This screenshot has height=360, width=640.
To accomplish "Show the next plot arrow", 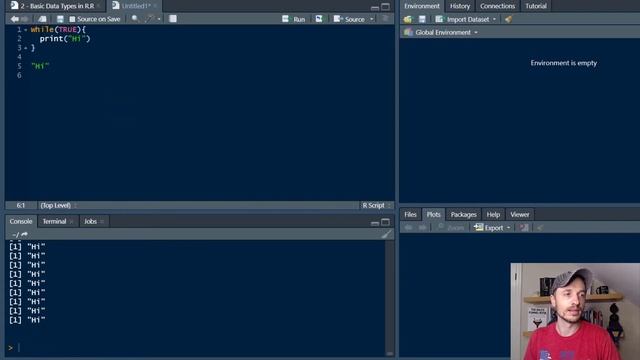I will (x=422, y=227).
